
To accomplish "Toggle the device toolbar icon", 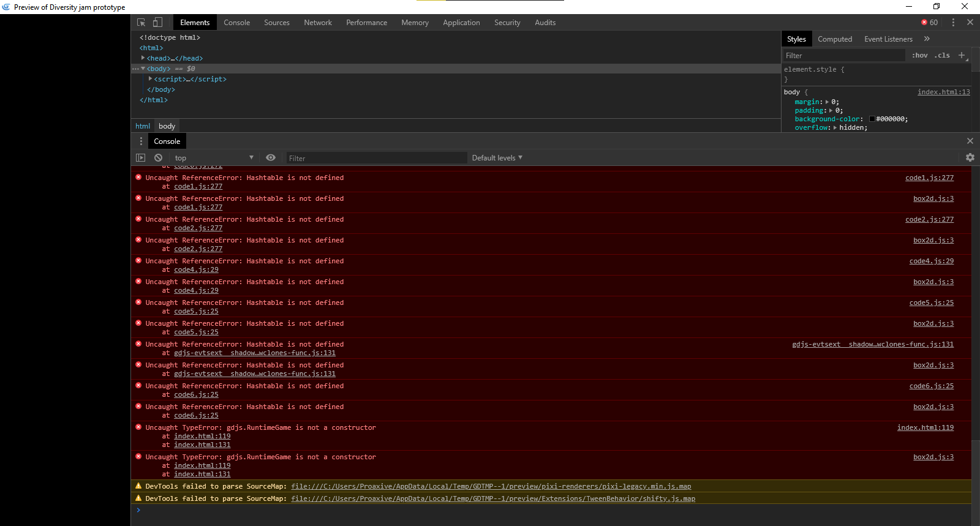I will [157, 23].
